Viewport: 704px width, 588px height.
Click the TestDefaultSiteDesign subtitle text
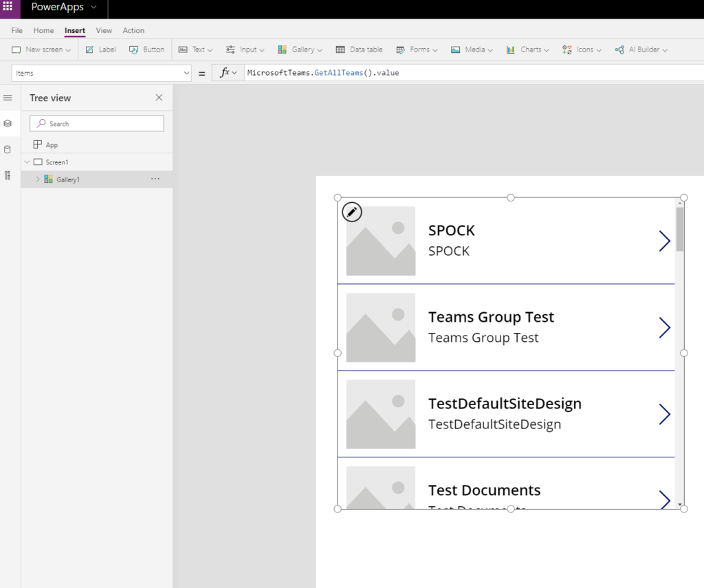pos(494,424)
